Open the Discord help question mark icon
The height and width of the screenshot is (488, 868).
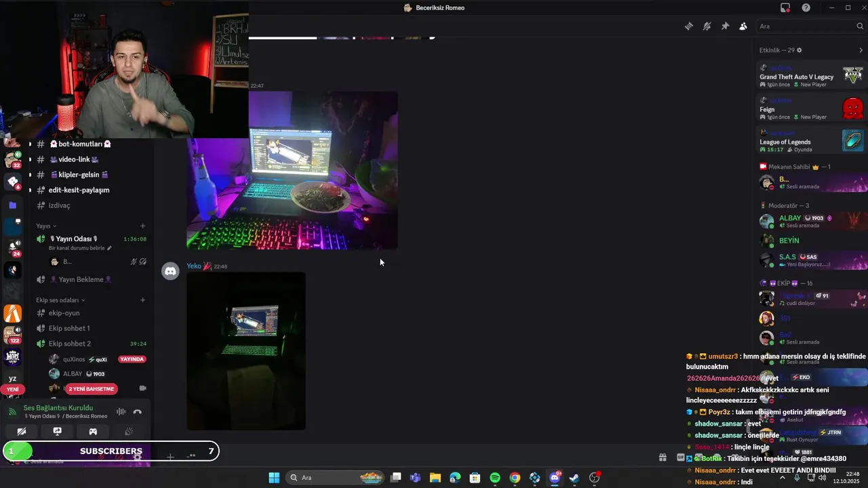pos(806,8)
